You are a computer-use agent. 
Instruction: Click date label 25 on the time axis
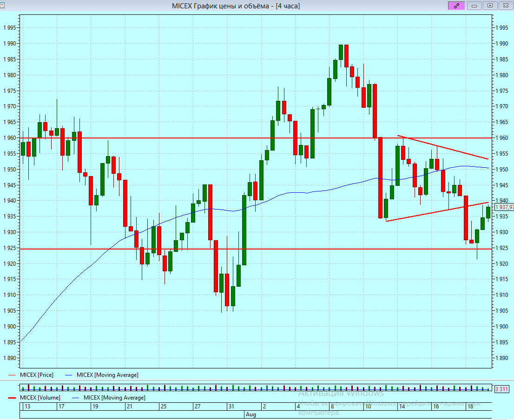click(x=163, y=407)
